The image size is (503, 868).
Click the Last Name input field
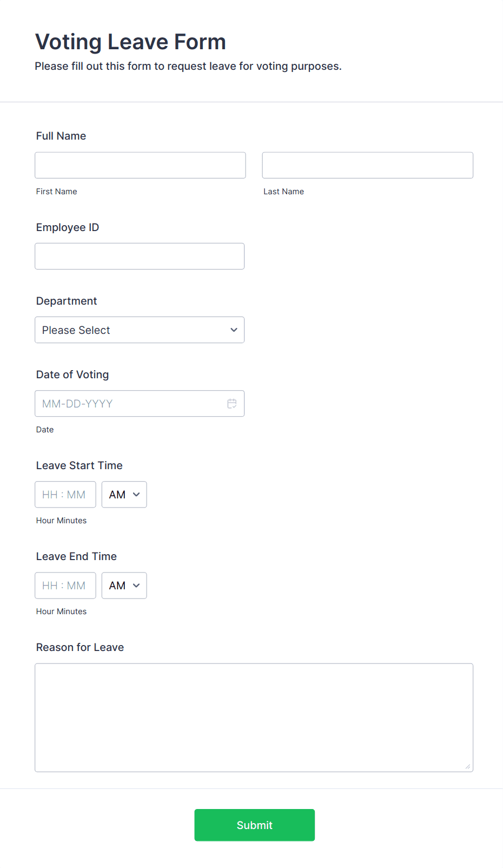(368, 165)
